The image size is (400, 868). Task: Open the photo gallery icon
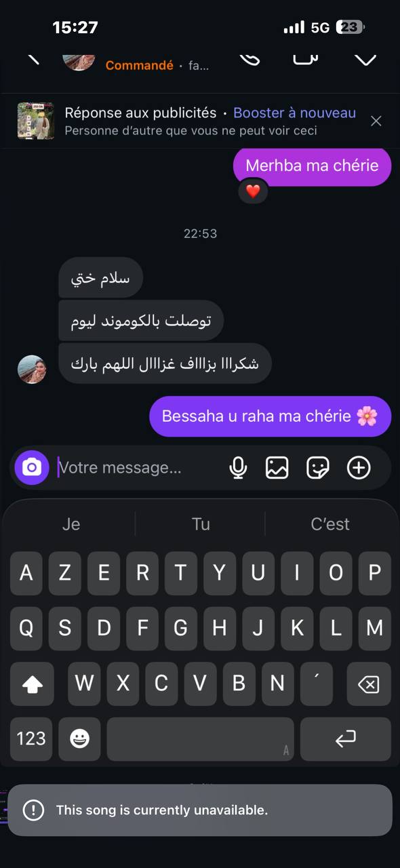click(277, 467)
